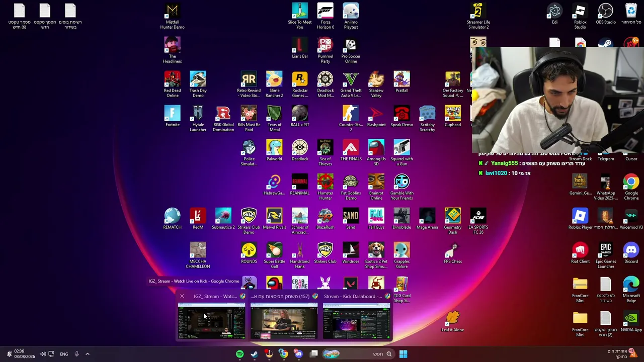
Task: Launch Red Dead Online
Action: (x=172, y=84)
